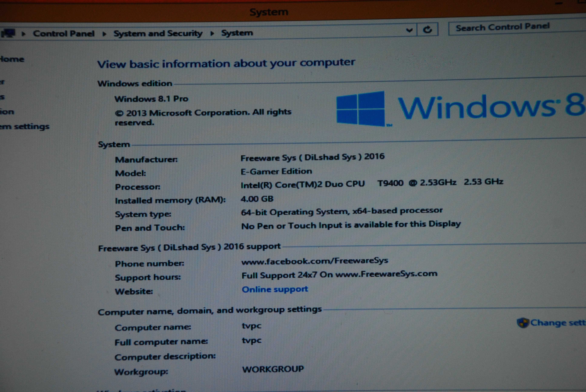The image size is (586, 392).
Task: Click the refresh button in address bar
Action: pos(427,30)
